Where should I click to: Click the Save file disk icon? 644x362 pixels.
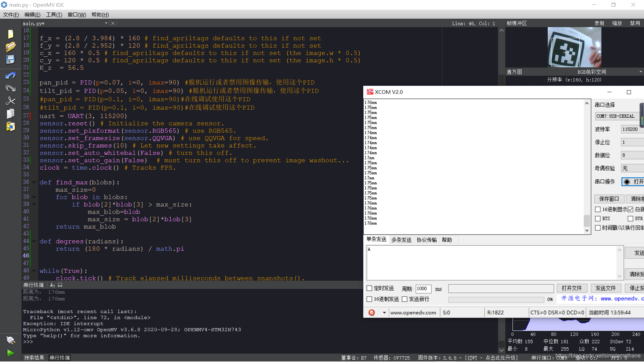[10, 60]
